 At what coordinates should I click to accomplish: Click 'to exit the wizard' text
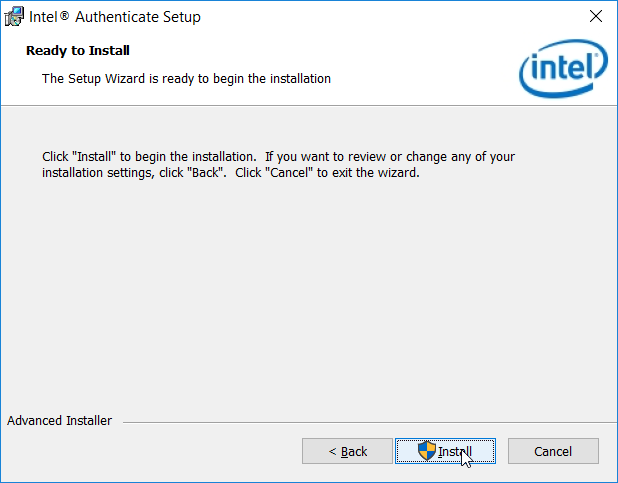[368, 173]
